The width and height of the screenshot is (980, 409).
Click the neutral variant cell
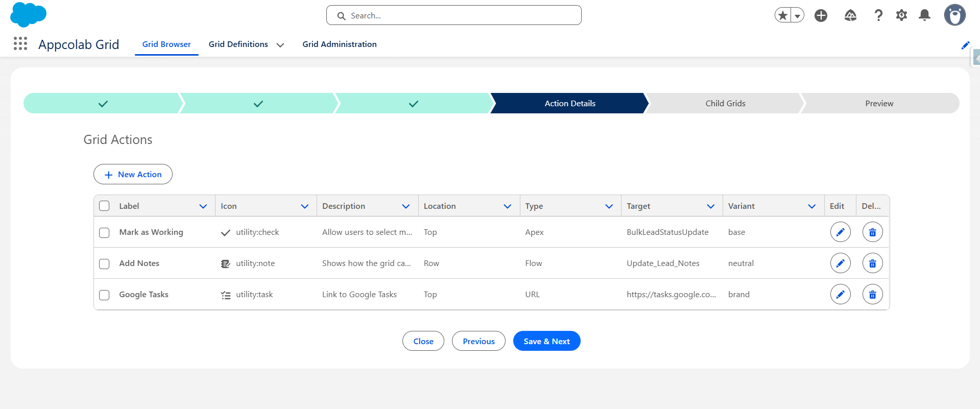click(x=741, y=263)
